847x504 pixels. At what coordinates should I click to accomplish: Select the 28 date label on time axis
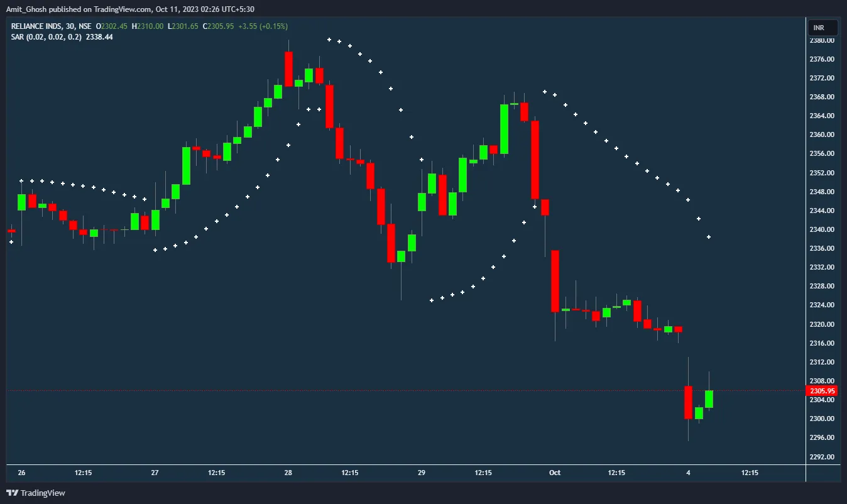288,473
